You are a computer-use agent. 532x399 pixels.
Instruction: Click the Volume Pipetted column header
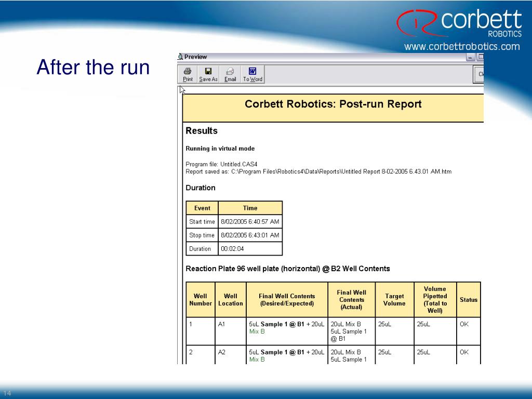435,300
